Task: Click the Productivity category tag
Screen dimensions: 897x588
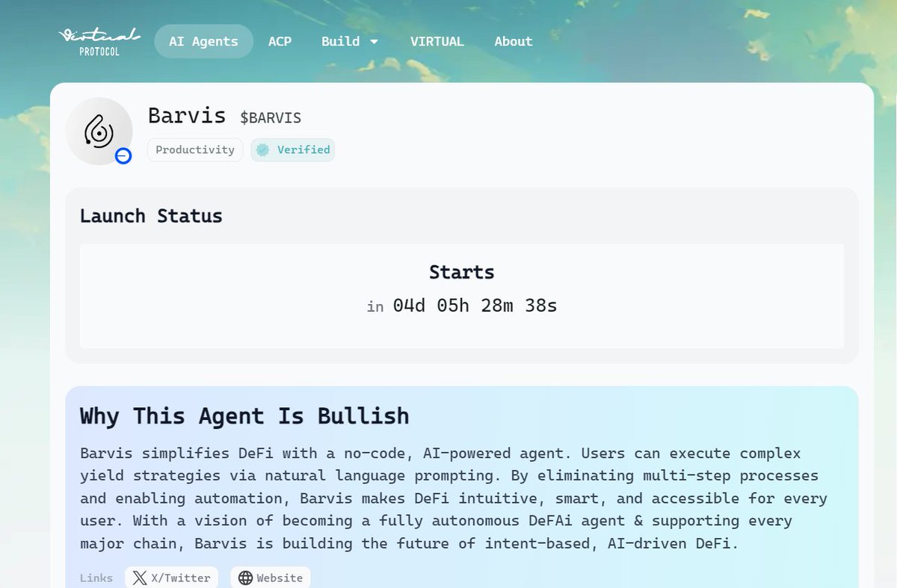Action: (x=195, y=149)
